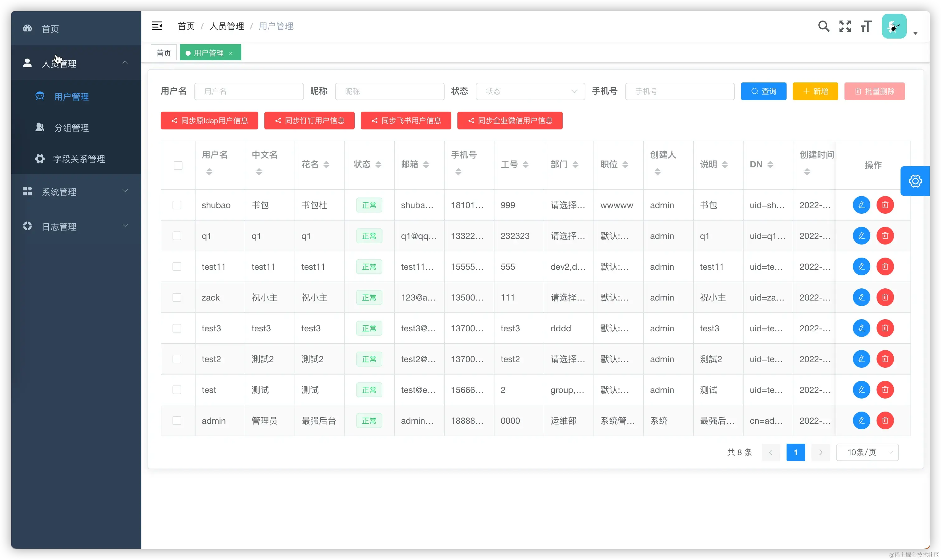
Task: Open the font size adjustment icon
Action: [866, 26]
